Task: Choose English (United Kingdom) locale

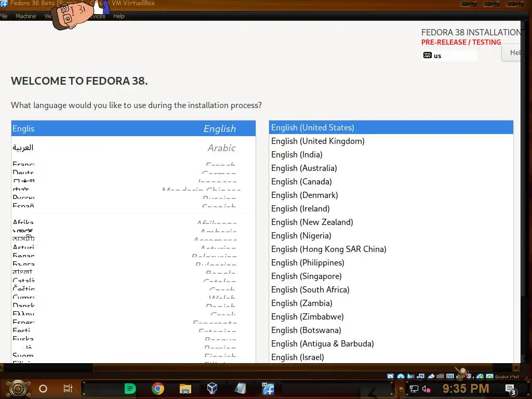Action: [x=391, y=141]
